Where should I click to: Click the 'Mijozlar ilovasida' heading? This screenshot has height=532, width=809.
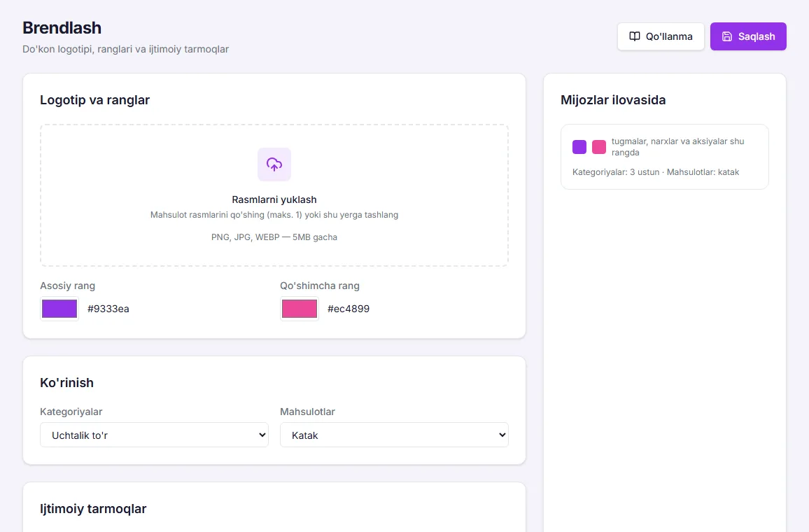[613, 100]
